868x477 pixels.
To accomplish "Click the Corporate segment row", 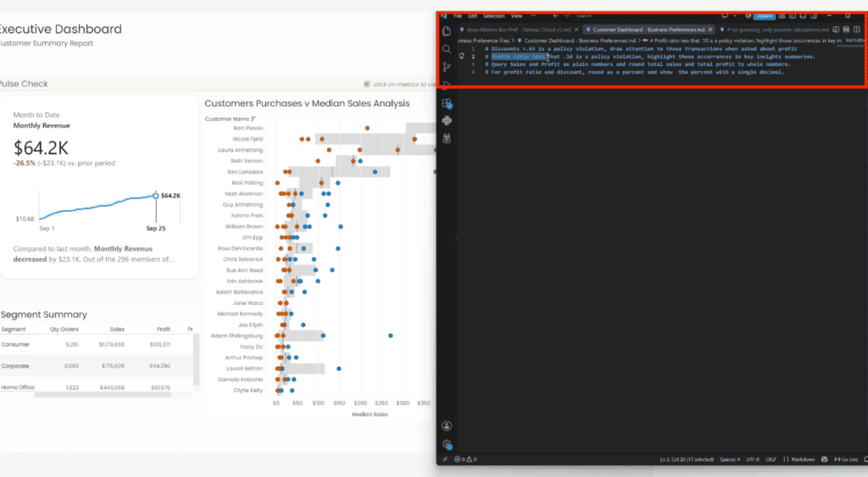I will point(97,366).
